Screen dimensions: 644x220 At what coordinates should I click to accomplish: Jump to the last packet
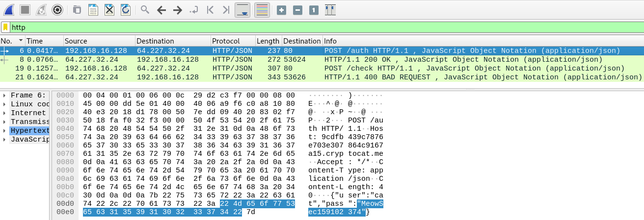226,9
